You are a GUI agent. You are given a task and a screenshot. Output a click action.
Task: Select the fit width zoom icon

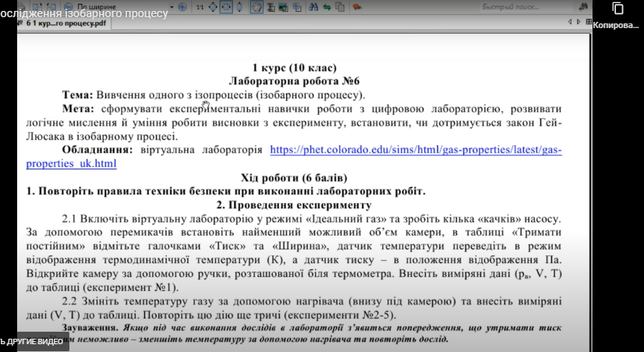coord(226,6)
